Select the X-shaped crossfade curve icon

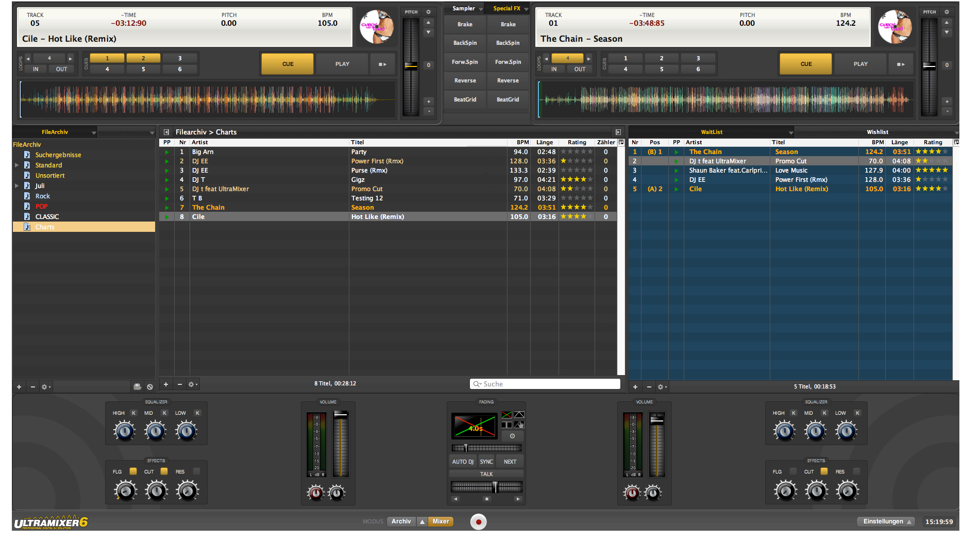tap(506, 415)
